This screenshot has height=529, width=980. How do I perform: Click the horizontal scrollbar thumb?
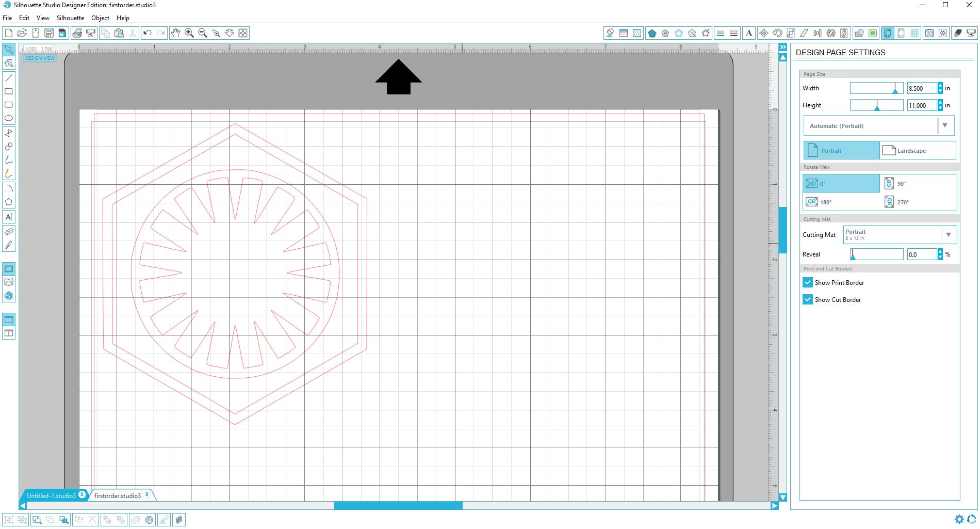tap(398, 506)
